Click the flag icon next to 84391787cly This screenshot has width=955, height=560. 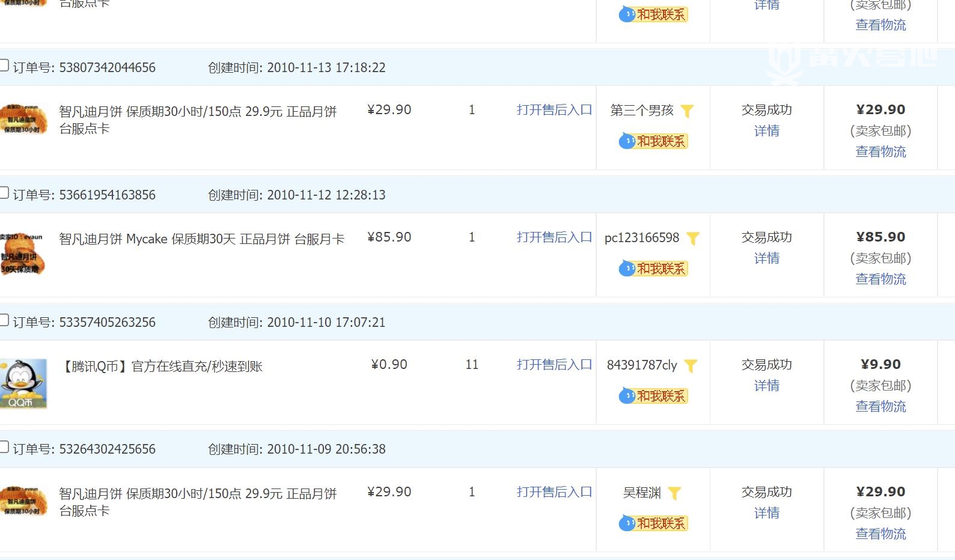coord(691,366)
